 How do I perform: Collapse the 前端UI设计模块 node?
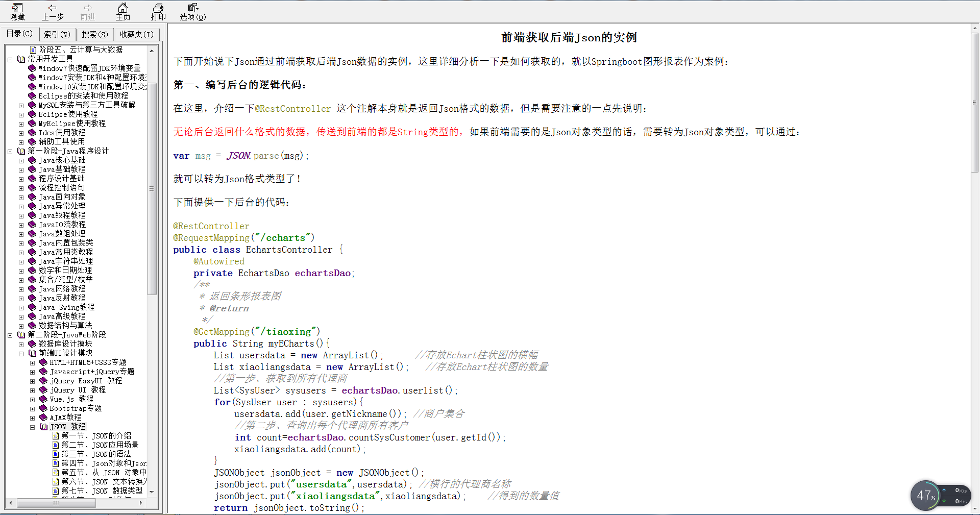coord(21,353)
